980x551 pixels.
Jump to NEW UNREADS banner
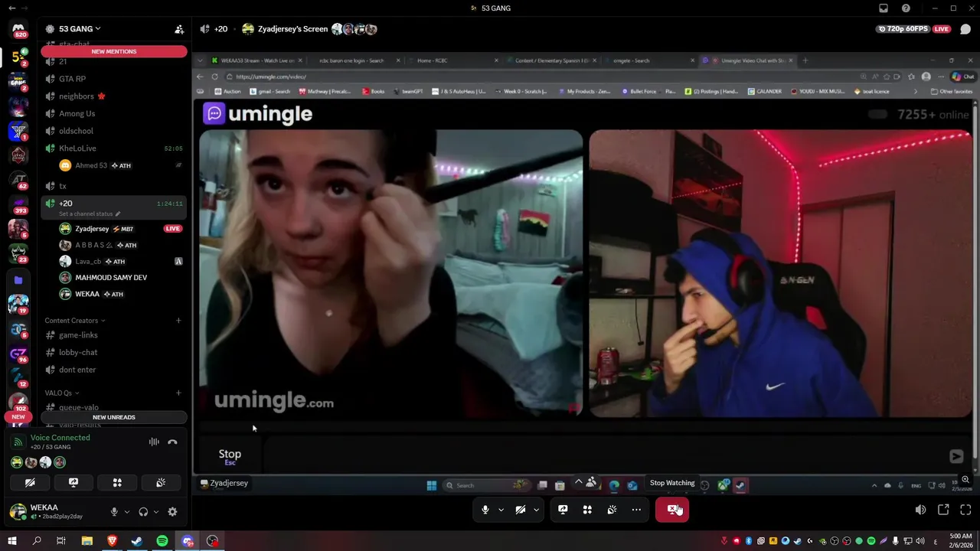[x=114, y=417]
